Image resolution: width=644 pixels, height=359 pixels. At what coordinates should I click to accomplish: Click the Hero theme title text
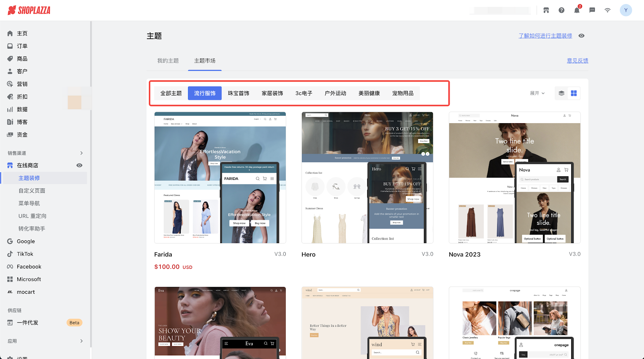coord(308,254)
